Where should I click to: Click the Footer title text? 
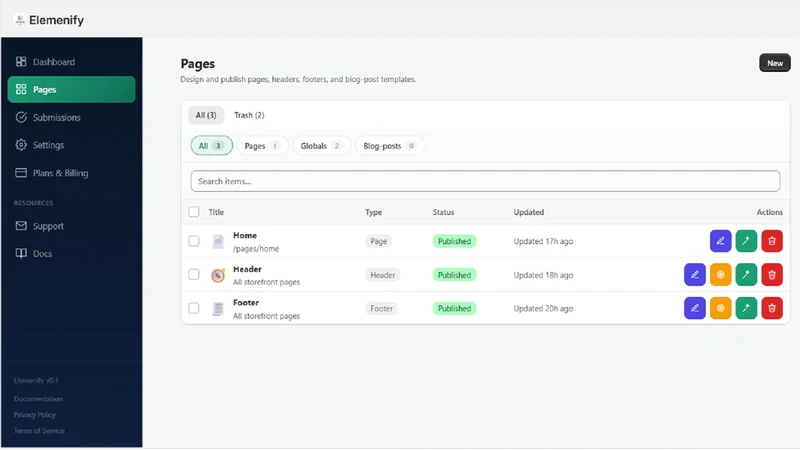coord(246,303)
